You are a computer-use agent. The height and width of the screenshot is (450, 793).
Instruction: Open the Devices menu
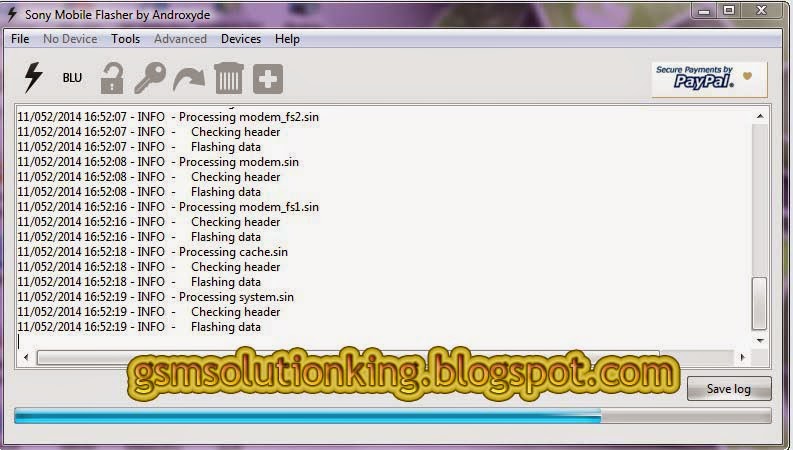click(x=241, y=39)
